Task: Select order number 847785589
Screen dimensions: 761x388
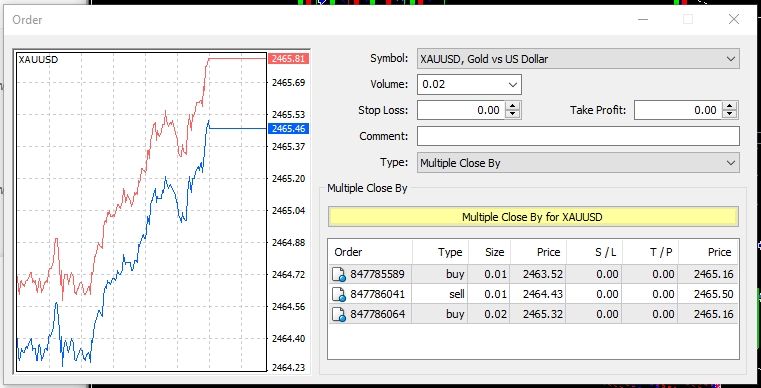Action: pyautogui.click(x=377, y=274)
